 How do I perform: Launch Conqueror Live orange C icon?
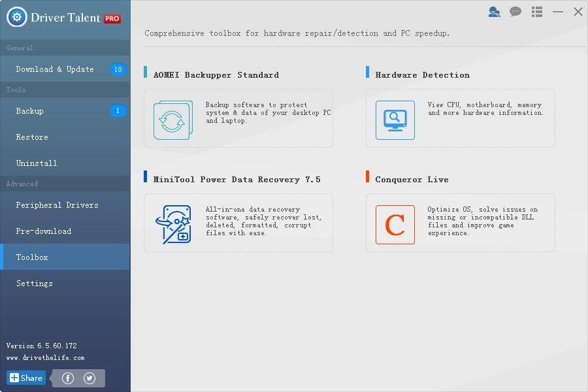pyautogui.click(x=395, y=224)
